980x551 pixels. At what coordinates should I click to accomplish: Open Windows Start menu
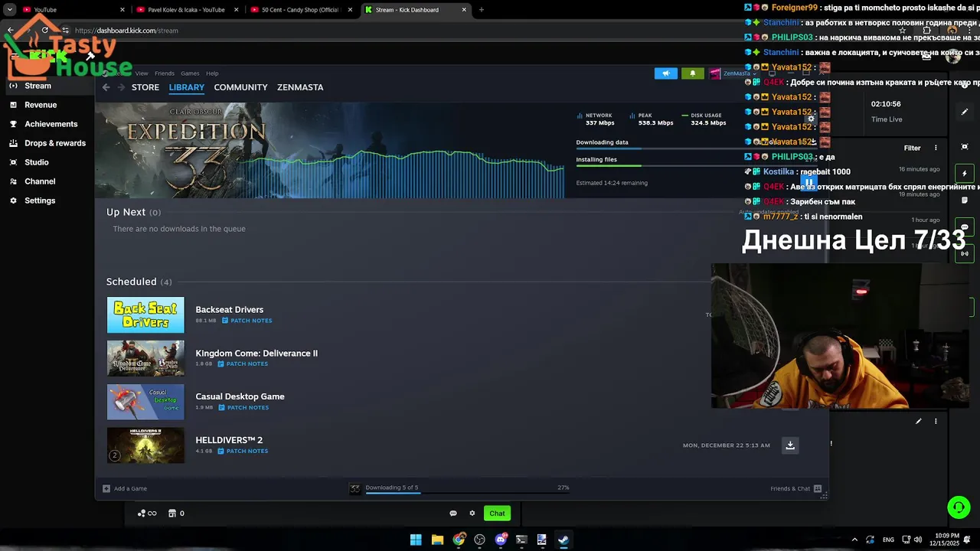(x=416, y=540)
